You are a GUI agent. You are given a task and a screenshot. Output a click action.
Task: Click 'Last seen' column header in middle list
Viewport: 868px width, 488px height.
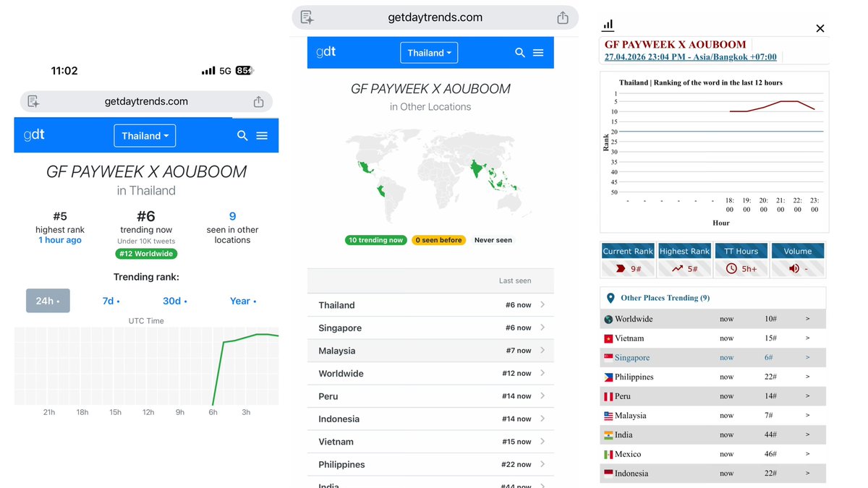point(515,281)
